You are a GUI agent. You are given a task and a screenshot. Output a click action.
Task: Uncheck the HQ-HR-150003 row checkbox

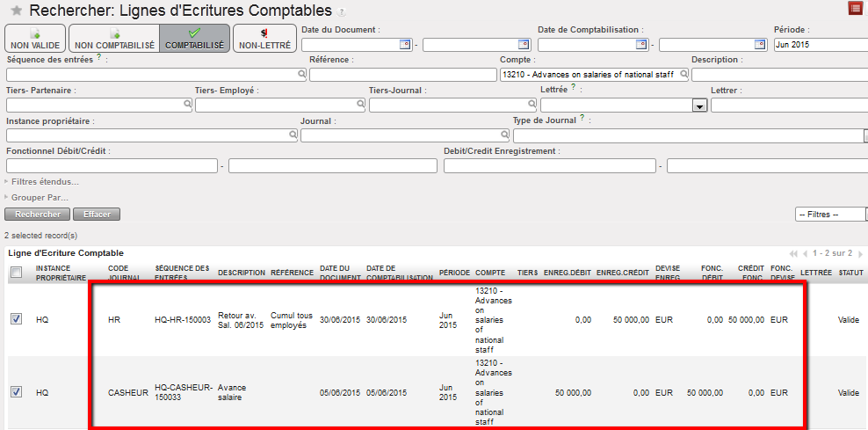[16, 319]
